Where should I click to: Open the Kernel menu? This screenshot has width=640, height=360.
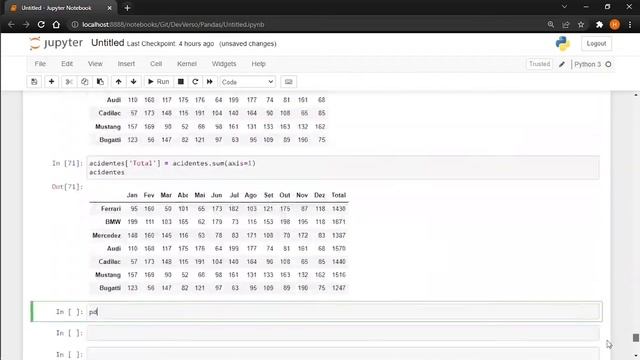click(187, 64)
